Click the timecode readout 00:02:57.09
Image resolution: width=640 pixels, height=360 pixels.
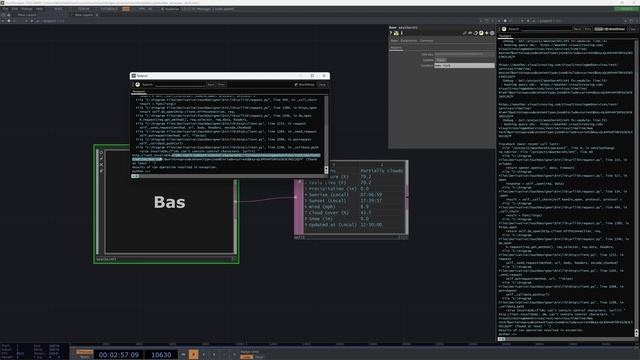coord(119,355)
